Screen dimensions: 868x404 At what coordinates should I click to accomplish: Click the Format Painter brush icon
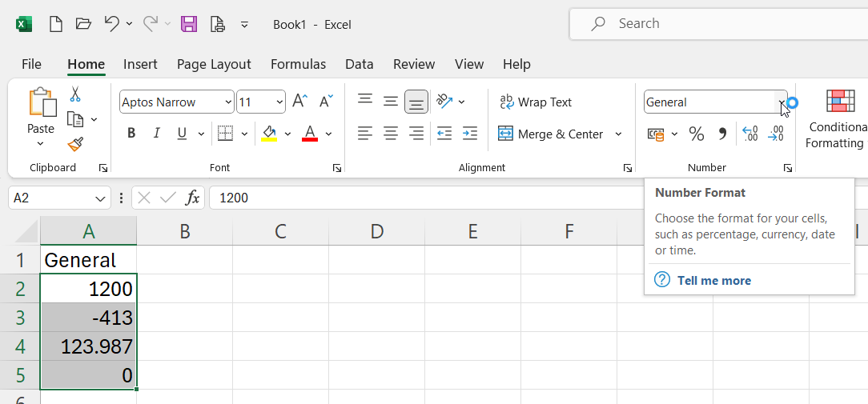tap(75, 144)
